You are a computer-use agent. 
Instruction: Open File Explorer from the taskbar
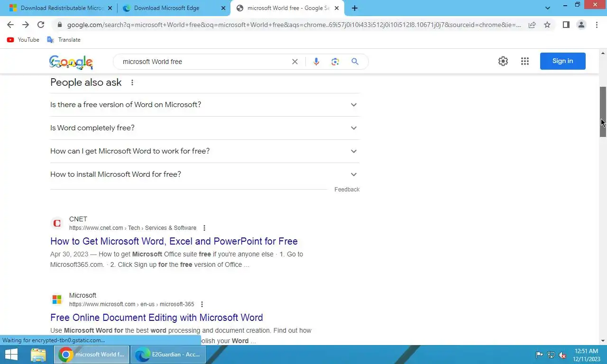(x=38, y=355)
